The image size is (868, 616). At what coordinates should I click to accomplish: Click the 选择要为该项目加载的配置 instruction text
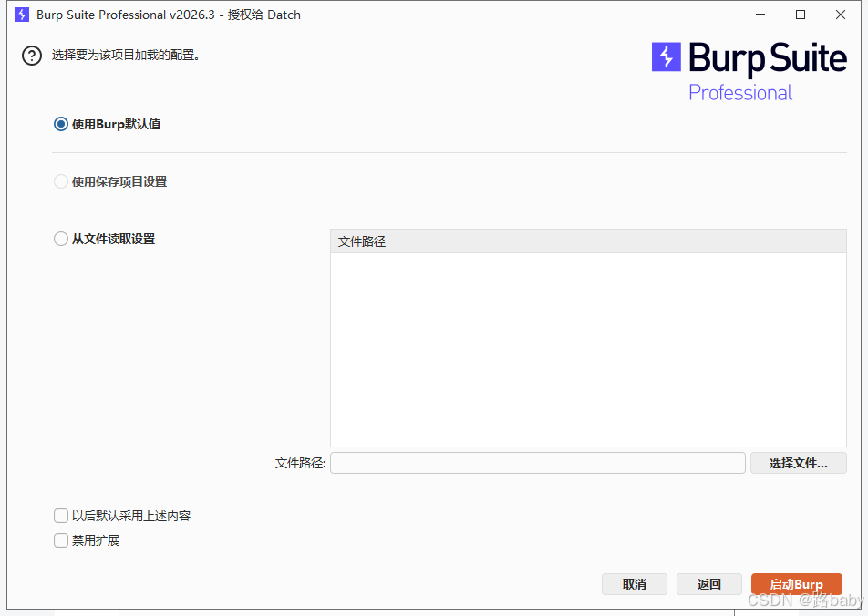click(126, 55)
